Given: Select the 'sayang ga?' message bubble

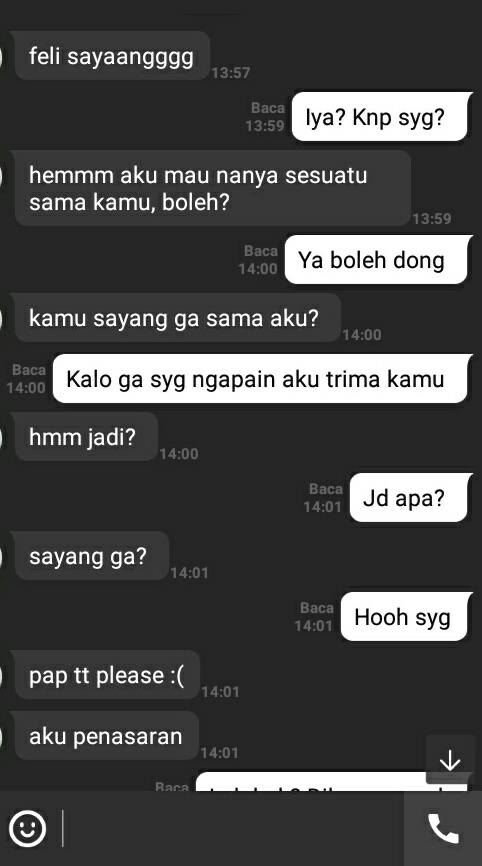Looking at the screenshot, I should (91, 556).
